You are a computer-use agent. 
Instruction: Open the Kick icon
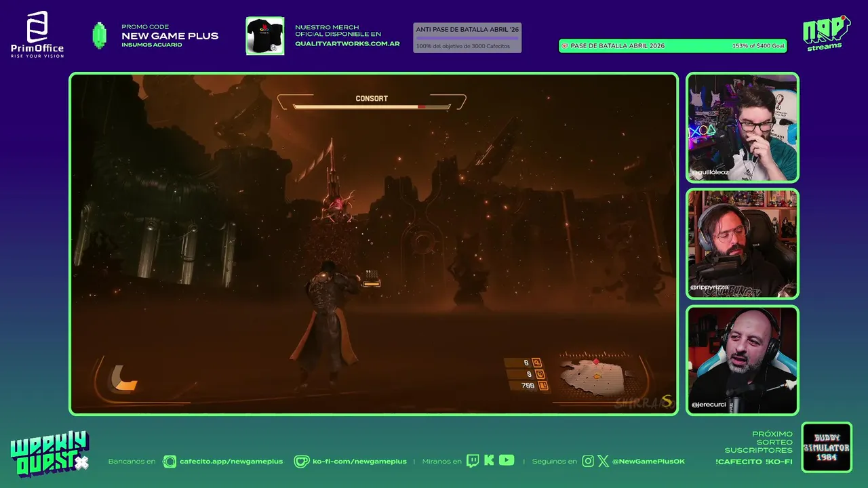point(489,461)
